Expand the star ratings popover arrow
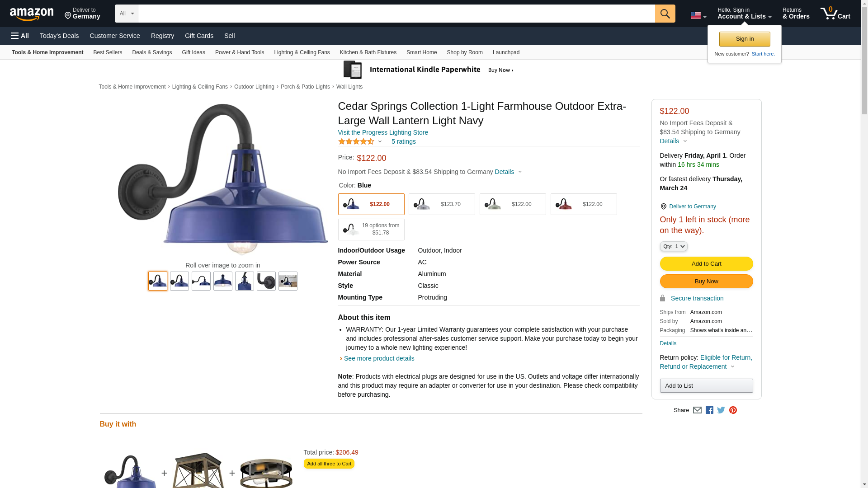The width and height of the screenshot is (868, 488). click(x=380, y=142)
